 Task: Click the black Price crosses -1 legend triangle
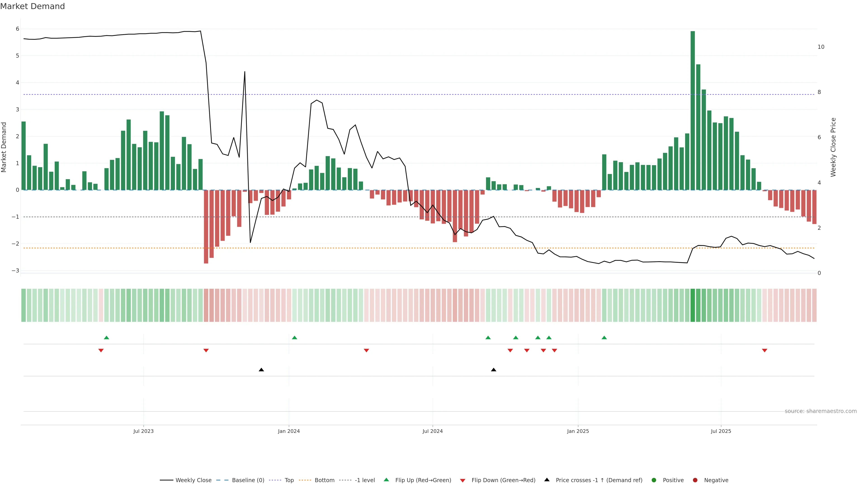point(547,480)
